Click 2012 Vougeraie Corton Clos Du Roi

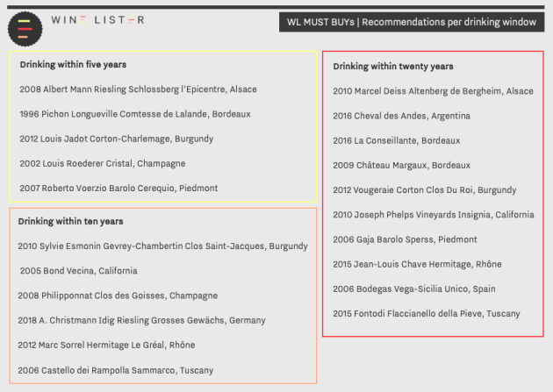pyautogui.click(x=425, y=190)
